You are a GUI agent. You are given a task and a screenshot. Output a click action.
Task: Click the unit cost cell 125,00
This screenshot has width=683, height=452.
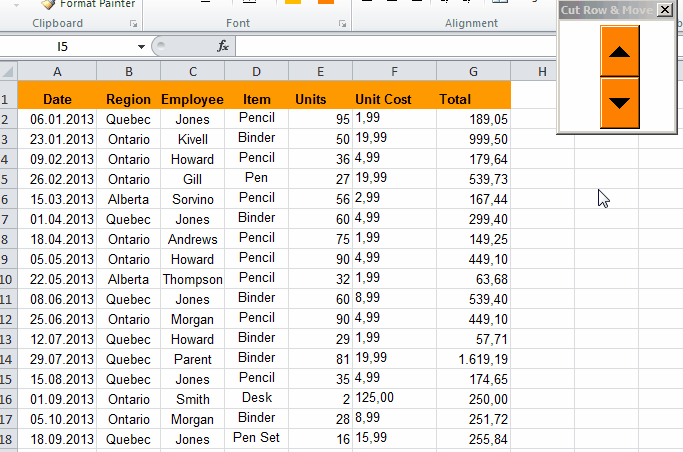point(394,399)
